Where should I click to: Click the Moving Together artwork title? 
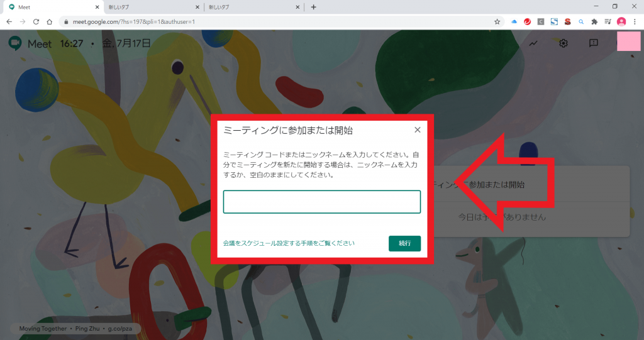[43, 329]
